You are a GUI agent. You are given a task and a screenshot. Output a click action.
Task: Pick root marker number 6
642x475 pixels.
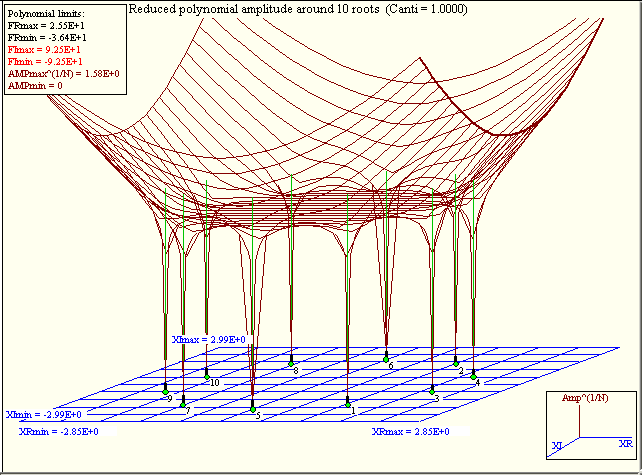385,359
